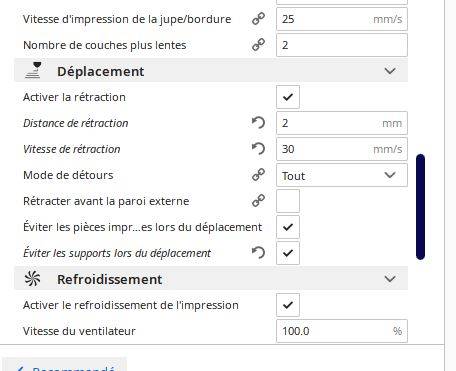
Task: Disable the Activer la rétraction checkbox
Action: pos(288,97)
